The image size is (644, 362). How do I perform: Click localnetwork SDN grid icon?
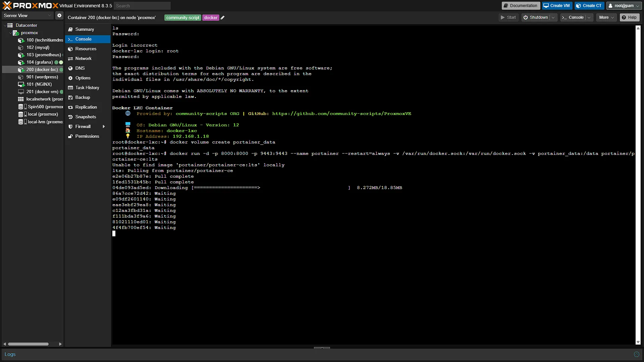pyautogui.click(x=21, y=99)
